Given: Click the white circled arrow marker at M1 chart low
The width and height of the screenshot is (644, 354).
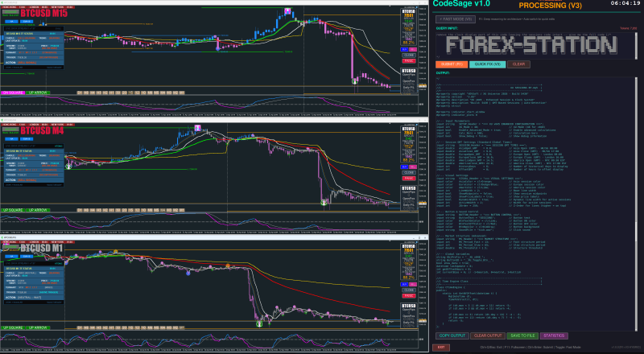Looking at the screenshot, I should (x=259, y=324).
